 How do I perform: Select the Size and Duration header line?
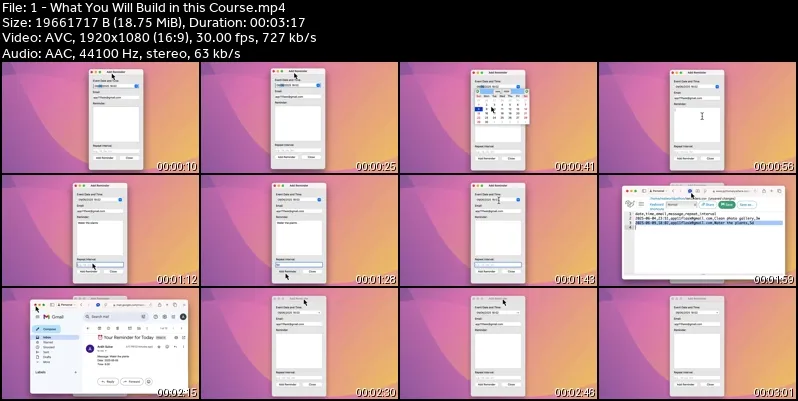153,23
